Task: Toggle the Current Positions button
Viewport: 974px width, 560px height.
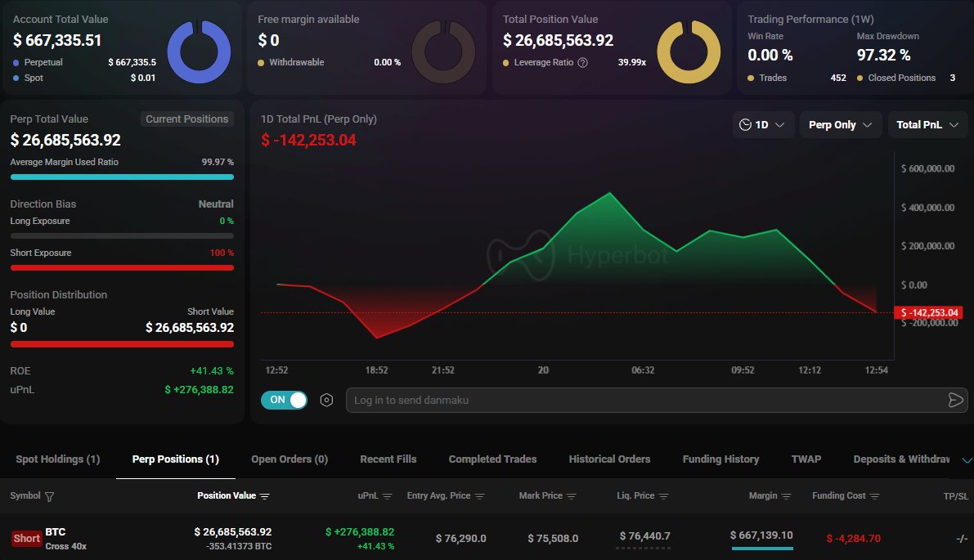Action: 186,119
